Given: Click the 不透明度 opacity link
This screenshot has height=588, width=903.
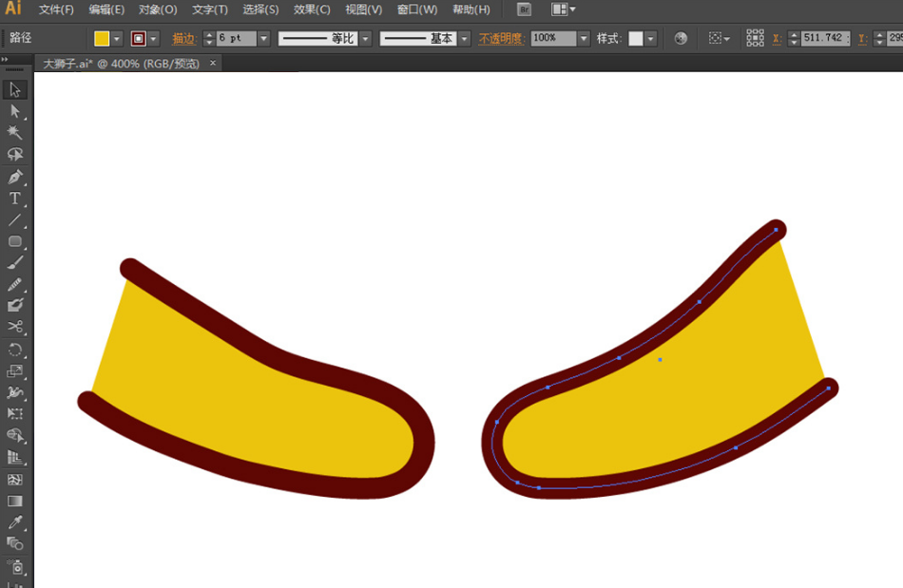Looking at the screenshot, I should (x=501, y=39).
